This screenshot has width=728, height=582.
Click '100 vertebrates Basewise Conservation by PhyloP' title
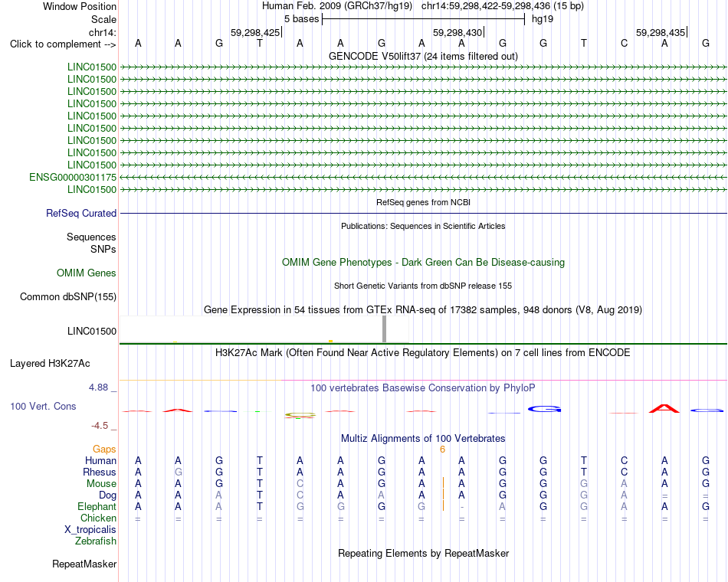(423, 388)
